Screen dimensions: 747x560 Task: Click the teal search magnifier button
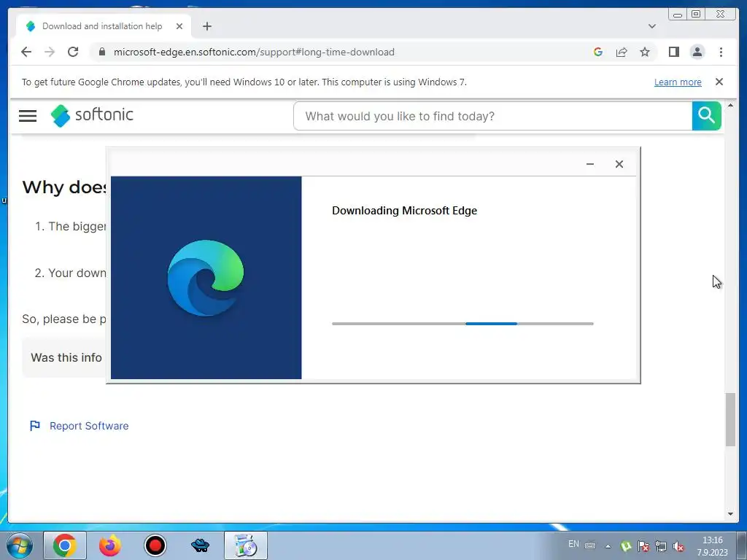(706, 116)
